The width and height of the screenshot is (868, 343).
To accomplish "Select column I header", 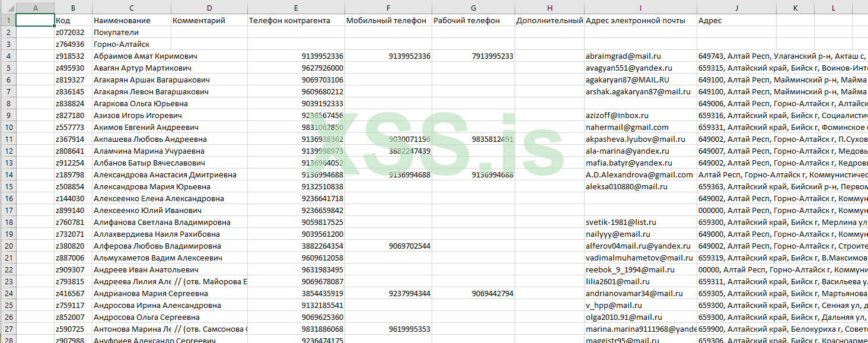I will [640, 8].
